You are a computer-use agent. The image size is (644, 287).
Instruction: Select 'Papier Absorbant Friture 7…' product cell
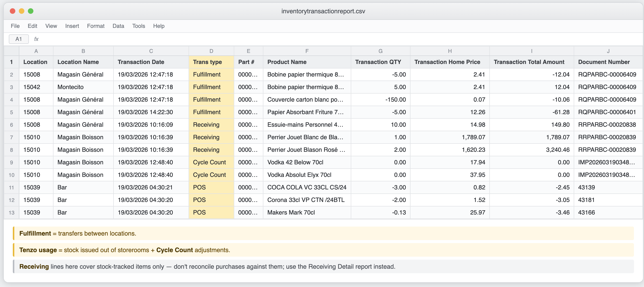click(x=307, y=112)
